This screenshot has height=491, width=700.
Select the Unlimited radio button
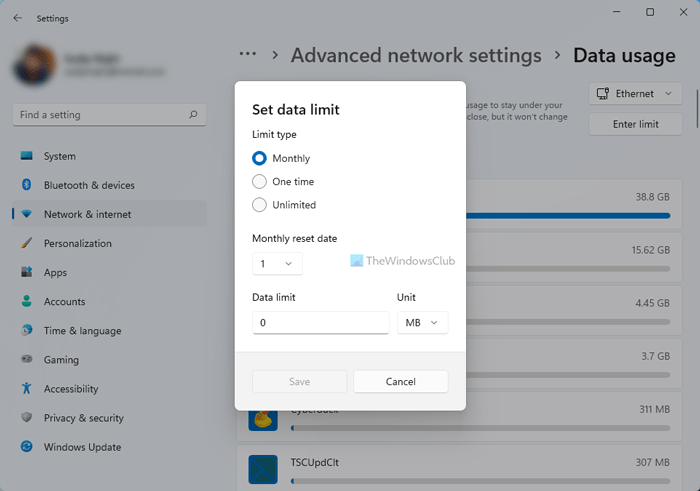point(260,205)
